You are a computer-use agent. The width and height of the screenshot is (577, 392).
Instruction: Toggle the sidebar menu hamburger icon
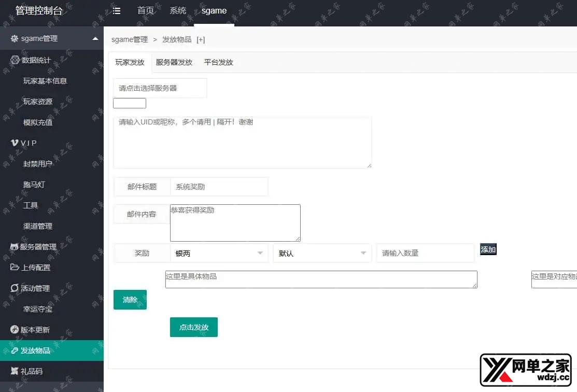click(116, 11)
